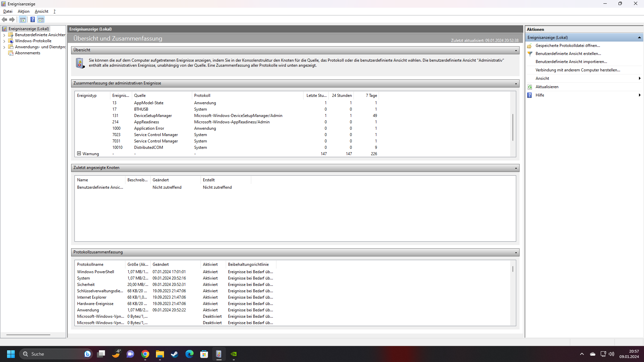The image size is (644, 362).
Task: Open the Datei menu
Action: 8,11
